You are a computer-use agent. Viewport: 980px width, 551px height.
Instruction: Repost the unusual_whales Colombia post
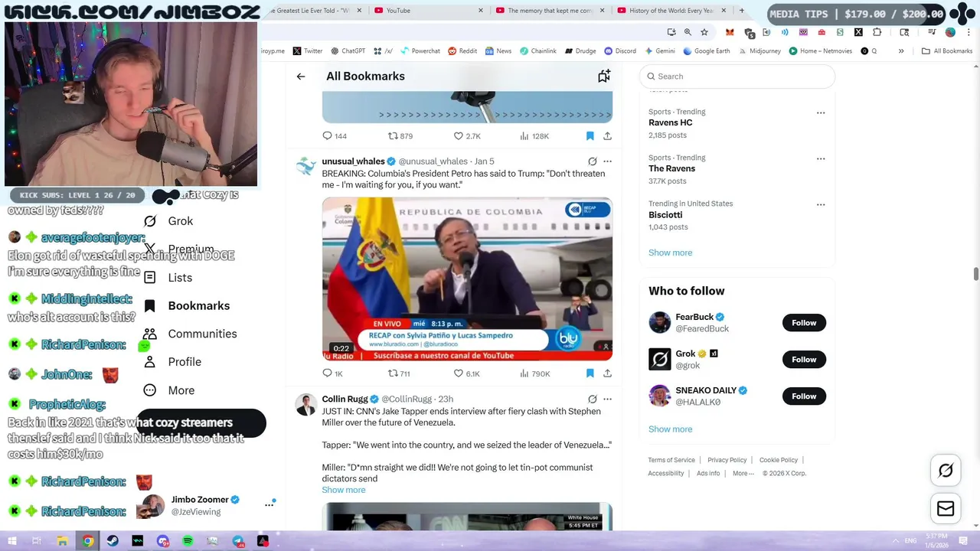pyautogui.click(x=399, y=373)
